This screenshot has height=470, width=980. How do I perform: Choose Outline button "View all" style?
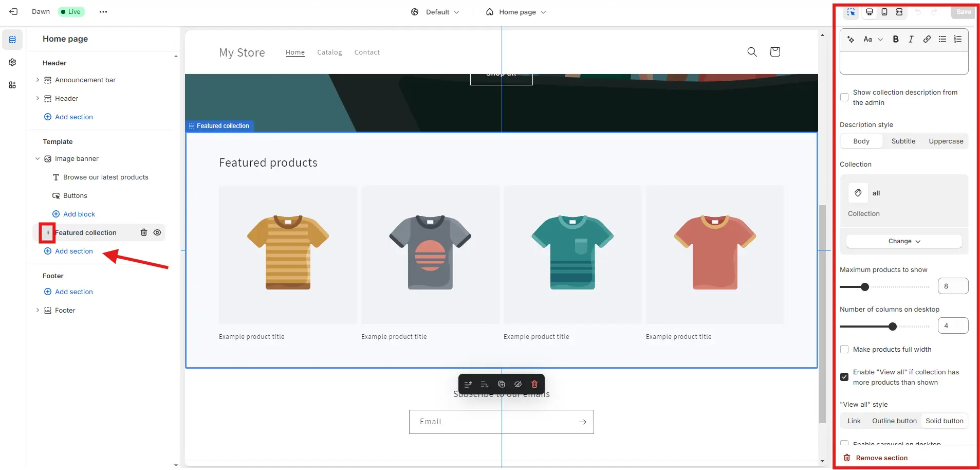coord(894,421)
